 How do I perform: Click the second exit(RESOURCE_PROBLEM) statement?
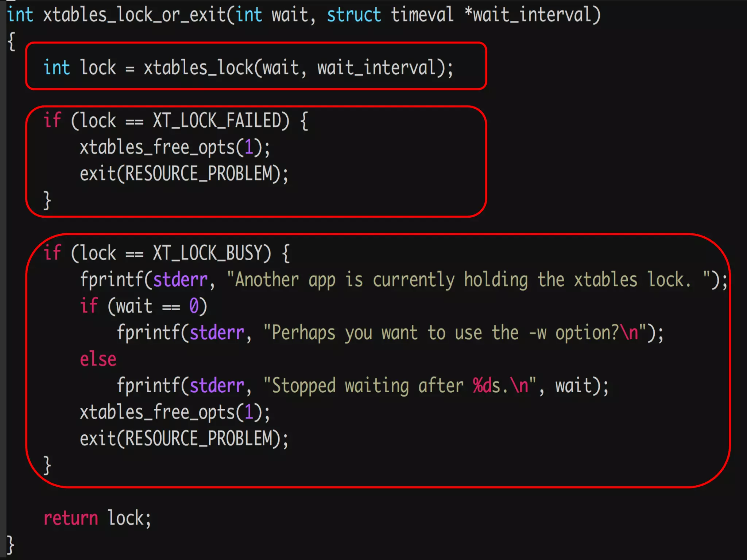(184, 439)
